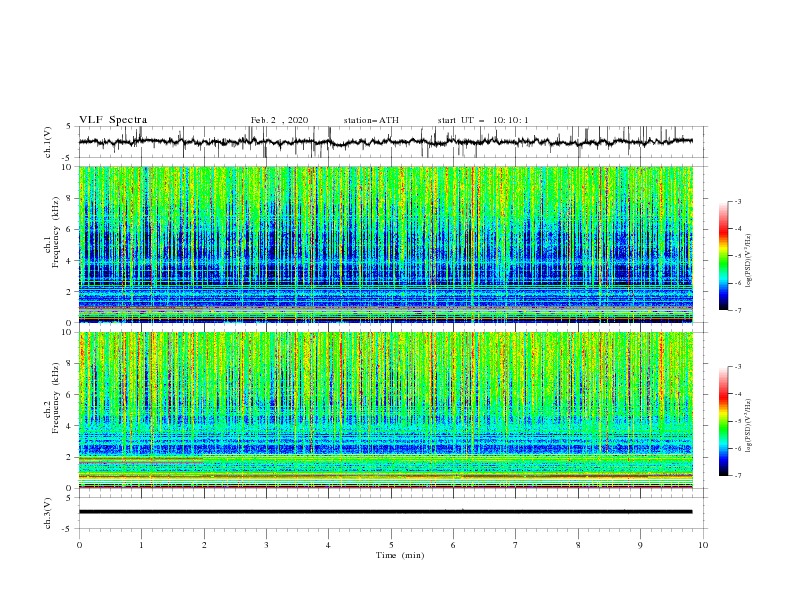
Task: Click time axis tick label '0'
Action: click(79, 545)
